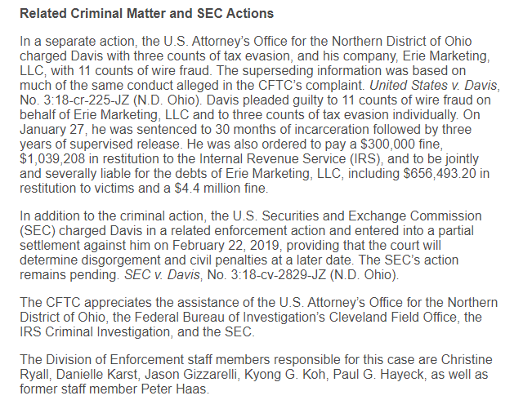Click the words Erie Marketing in second line

pos(445,56)
